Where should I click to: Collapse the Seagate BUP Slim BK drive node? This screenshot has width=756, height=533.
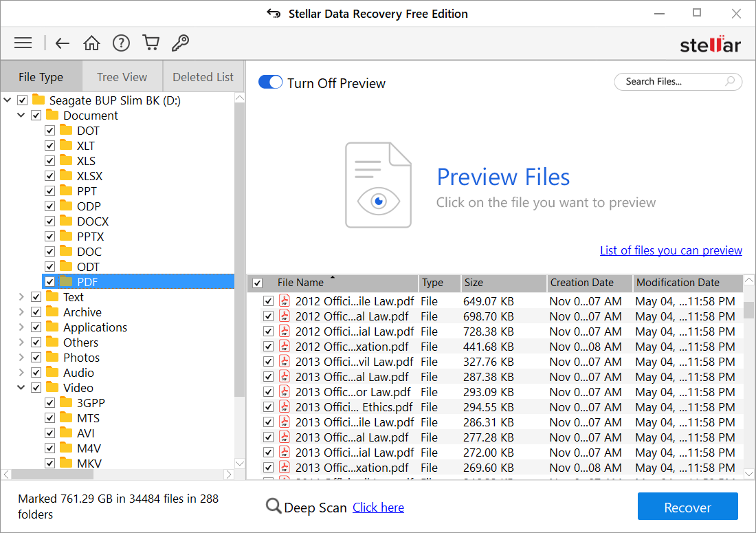(8, 100)
